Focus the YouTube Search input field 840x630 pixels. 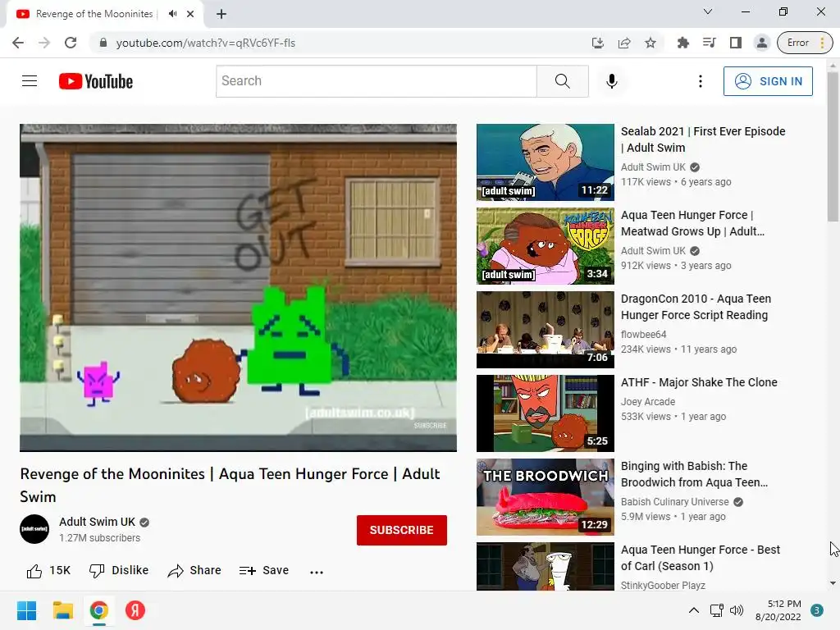click(x=376, y=81)
